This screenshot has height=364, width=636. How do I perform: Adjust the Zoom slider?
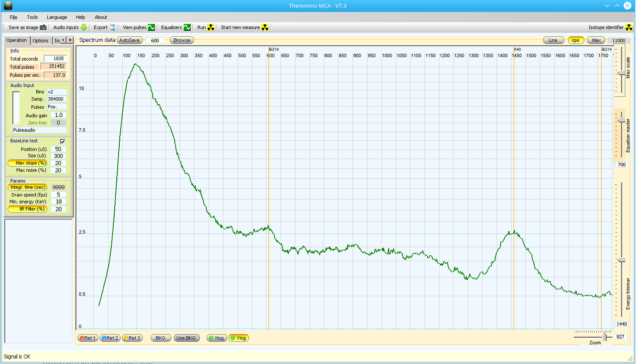[605, 337]
